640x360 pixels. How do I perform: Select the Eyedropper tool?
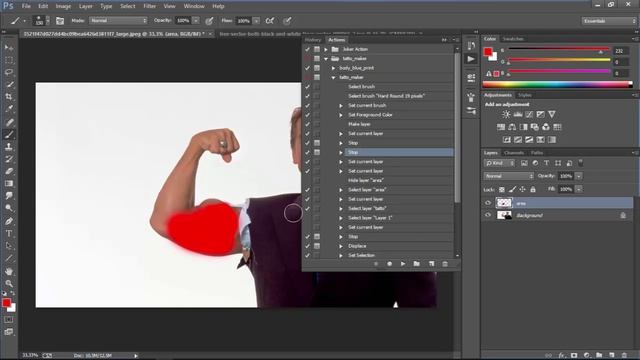point(9,109)
